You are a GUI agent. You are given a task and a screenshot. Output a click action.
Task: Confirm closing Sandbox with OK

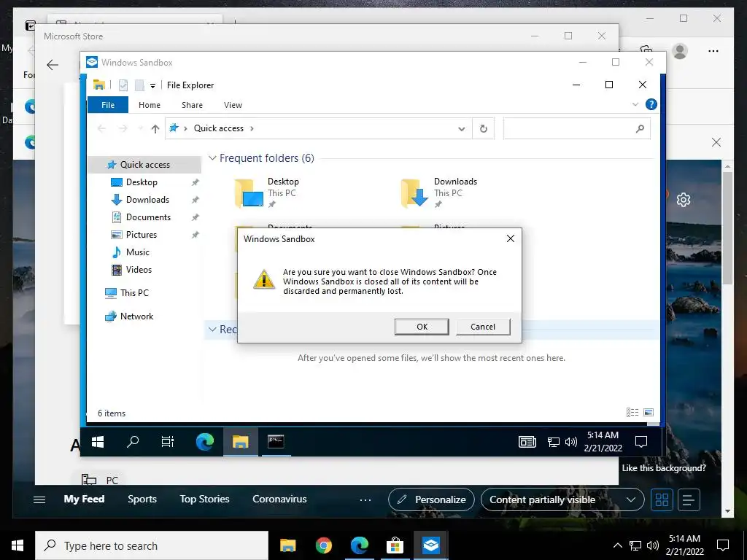tap(422, 327)
